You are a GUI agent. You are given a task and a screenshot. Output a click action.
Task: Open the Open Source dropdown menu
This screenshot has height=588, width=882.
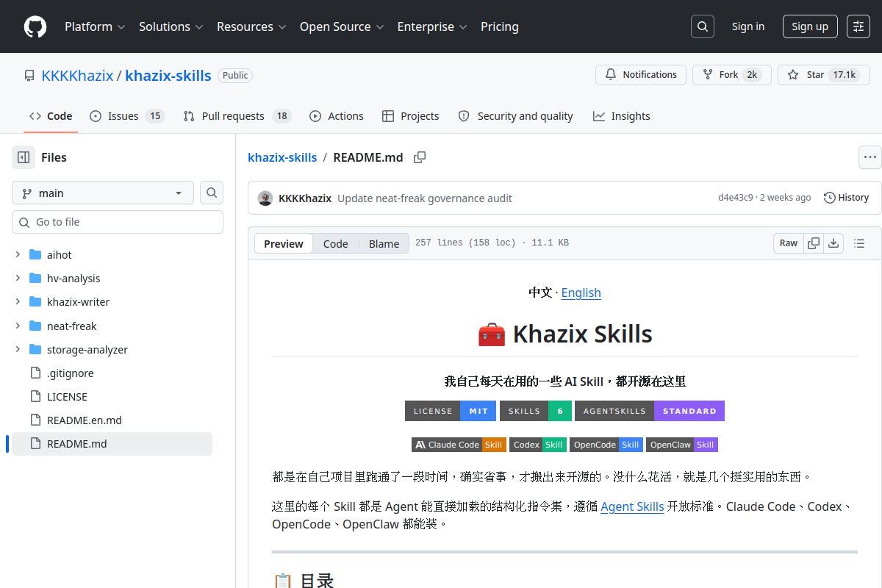342,26
